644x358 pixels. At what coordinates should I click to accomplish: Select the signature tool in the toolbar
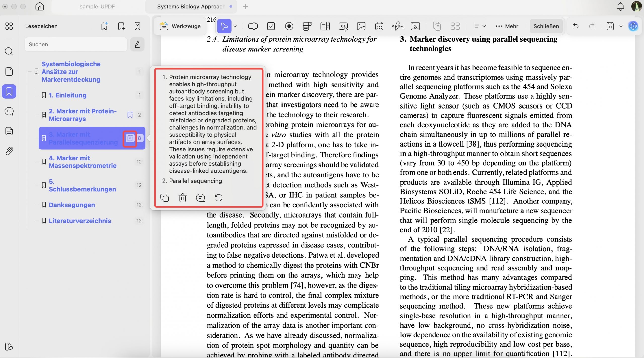tap(397, 26)
